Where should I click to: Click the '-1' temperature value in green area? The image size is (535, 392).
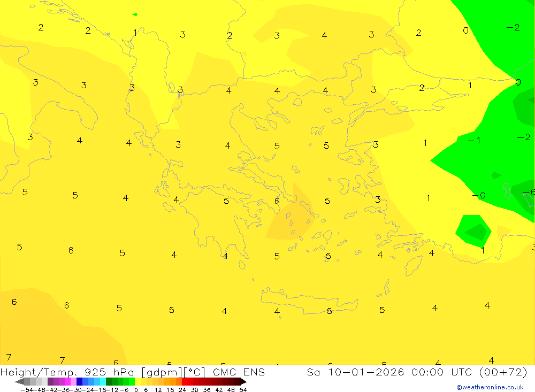tap(474, 140)
